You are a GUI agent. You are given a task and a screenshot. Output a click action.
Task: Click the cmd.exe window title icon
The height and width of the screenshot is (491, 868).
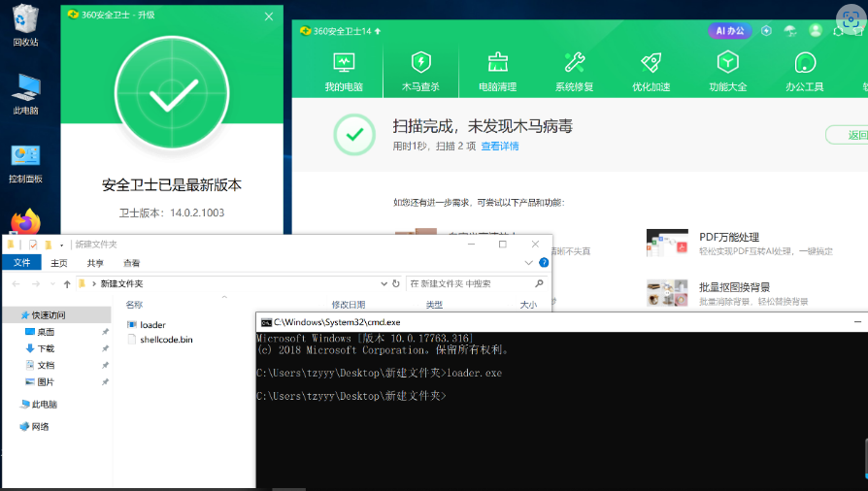tap(266, 322)
